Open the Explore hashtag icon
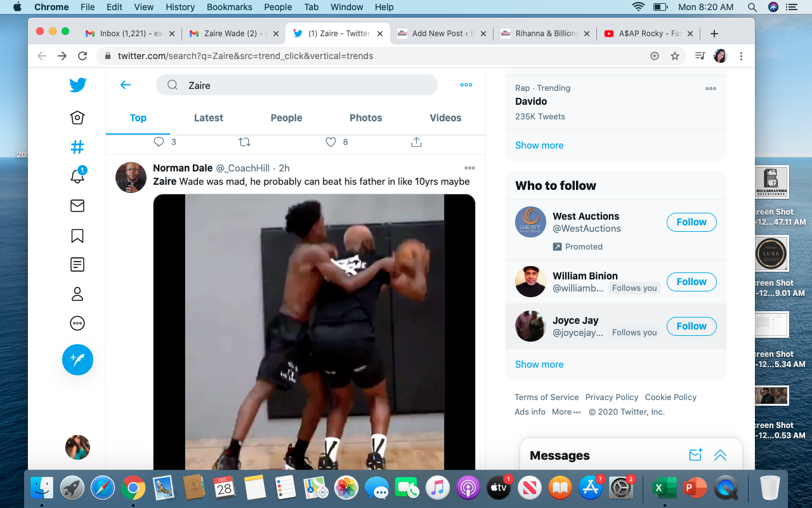 click(x=77, y=147)
